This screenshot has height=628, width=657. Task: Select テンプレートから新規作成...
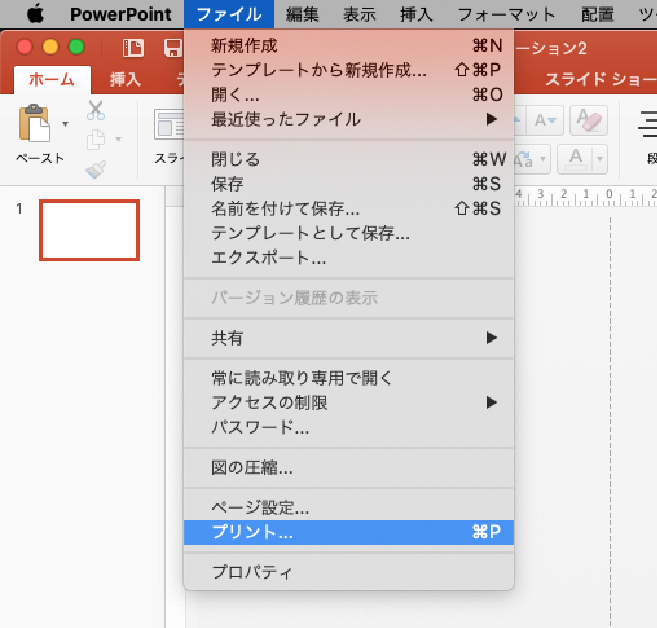pos(349,70)
